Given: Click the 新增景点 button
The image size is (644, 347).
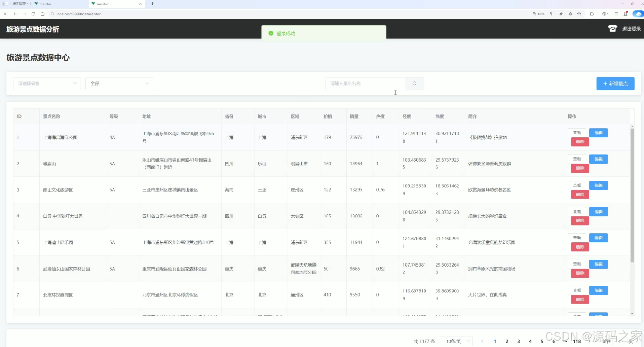Looking at the screenshot, I should pyautogui.click(x=615, y=83).
